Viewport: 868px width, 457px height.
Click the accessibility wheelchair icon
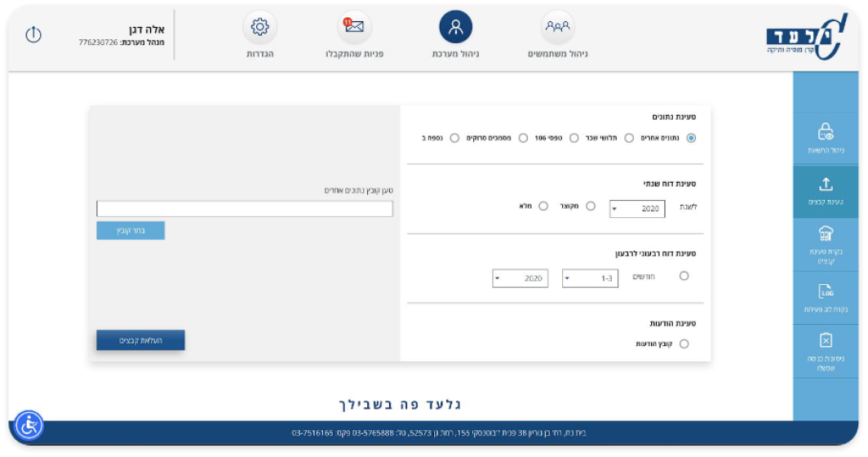click(x=29, y=425)
